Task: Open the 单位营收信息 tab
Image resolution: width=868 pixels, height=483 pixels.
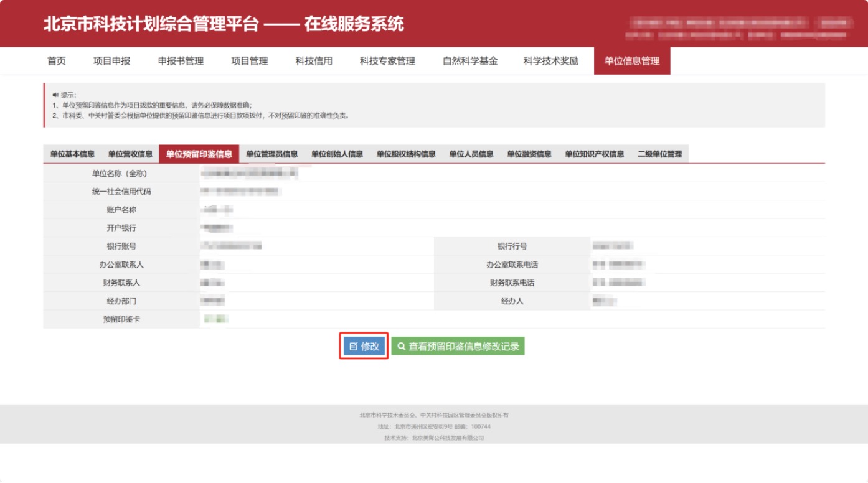Action: click(x=130, y=154)
